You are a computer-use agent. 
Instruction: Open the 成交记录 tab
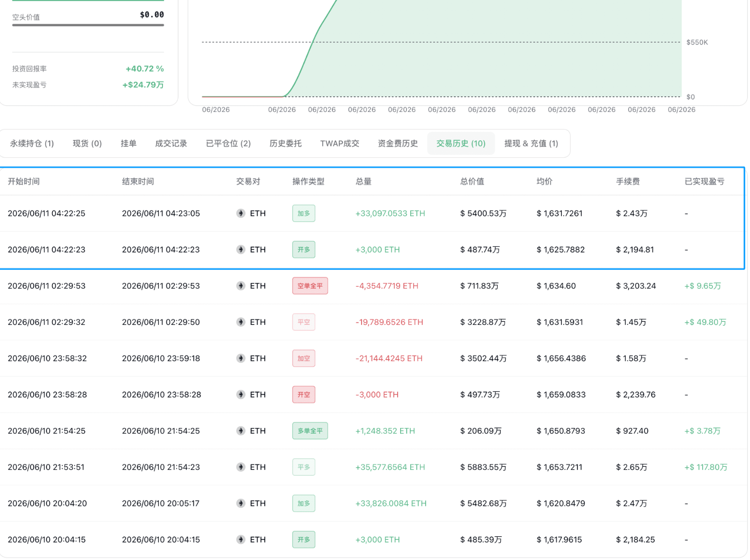point(171,143)
